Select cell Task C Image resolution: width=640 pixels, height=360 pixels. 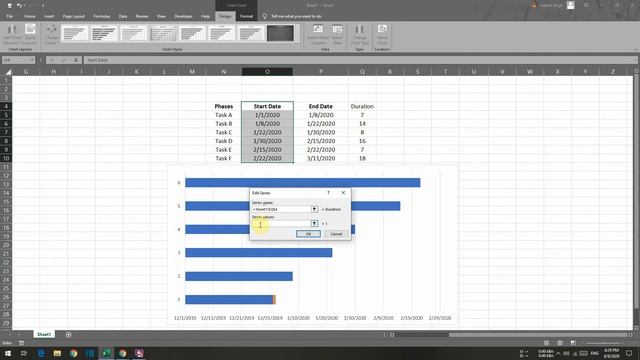click(x=224, y=132)
